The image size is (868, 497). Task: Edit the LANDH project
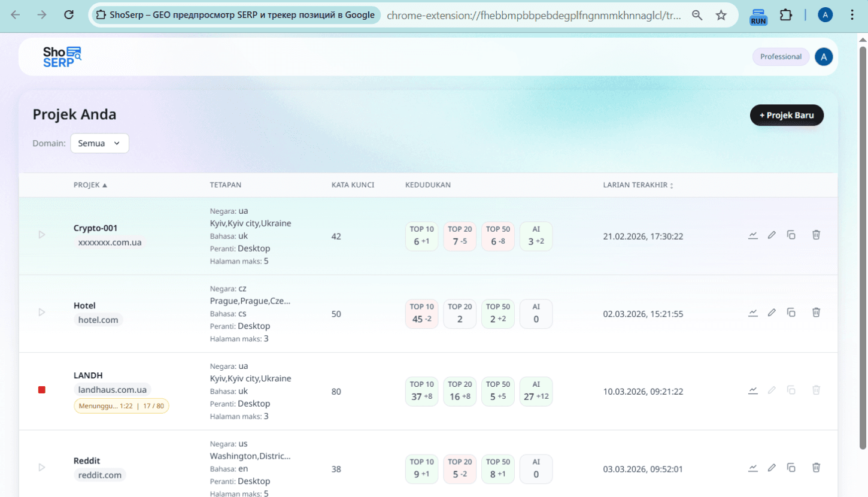772,390
